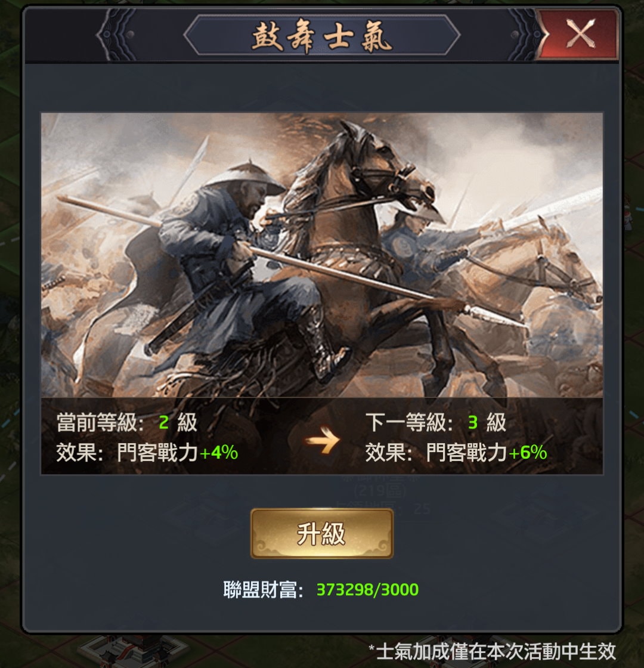
Task: Click the 當前等級 2 級 label
Action: coord(126,423)
